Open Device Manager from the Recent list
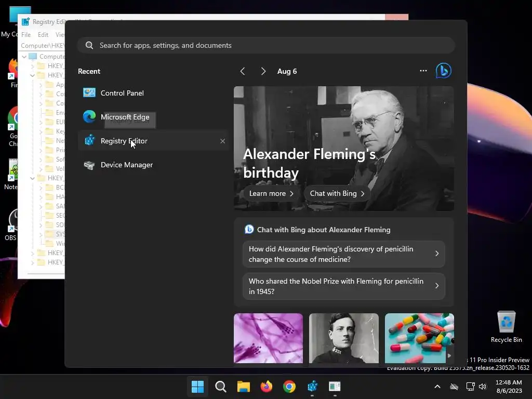This screenshot has height=399, width=532. (x=153, y=165)
